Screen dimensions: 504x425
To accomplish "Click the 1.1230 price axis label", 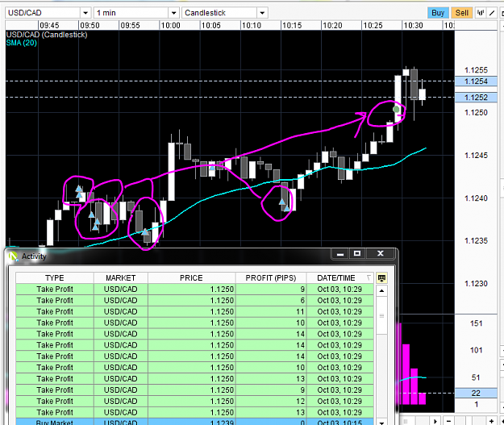I will 476,284.
